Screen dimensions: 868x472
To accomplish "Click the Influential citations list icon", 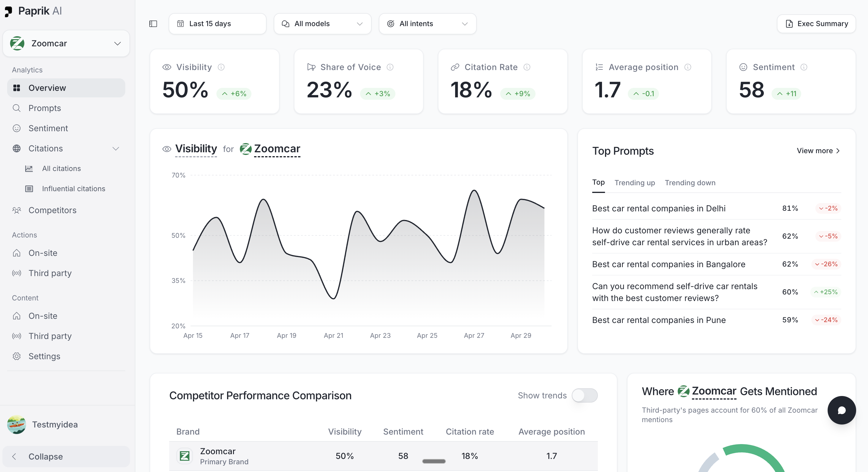I will pyautogui.click(x=29, y=189).
